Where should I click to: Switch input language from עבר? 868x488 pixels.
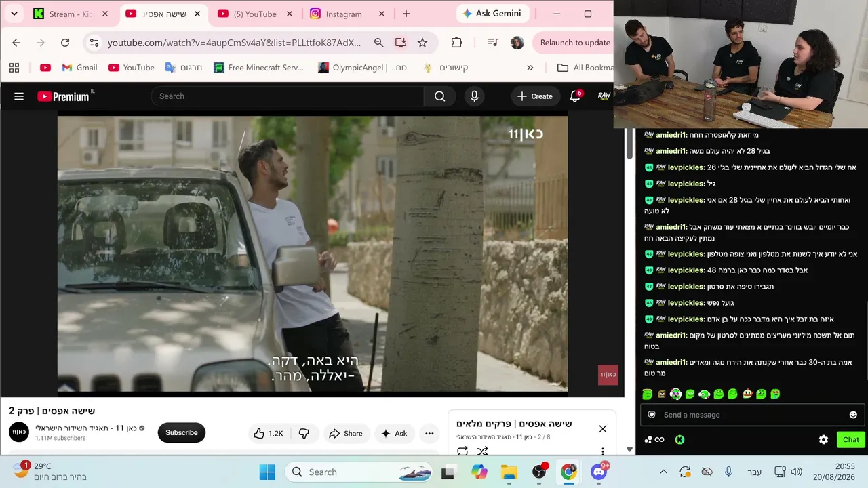(754, 472)
